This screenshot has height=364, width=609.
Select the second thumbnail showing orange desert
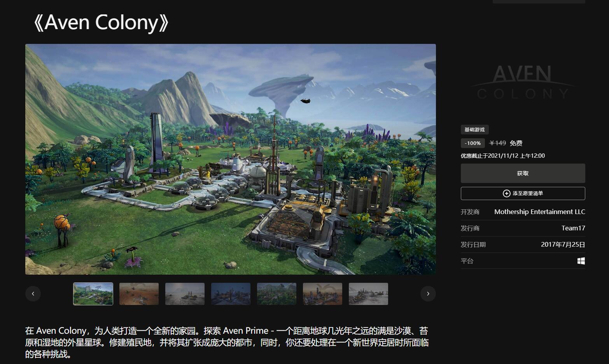pos(139,294)
